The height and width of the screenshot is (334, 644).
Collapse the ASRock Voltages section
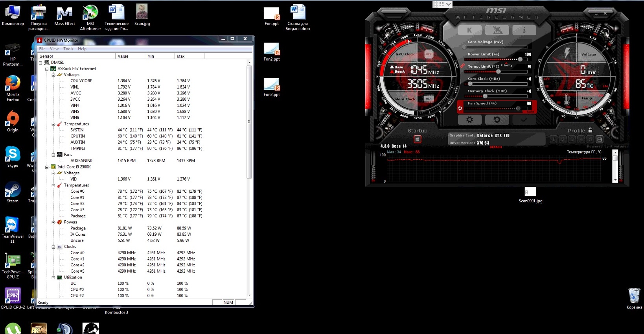(x=53, y=75)
